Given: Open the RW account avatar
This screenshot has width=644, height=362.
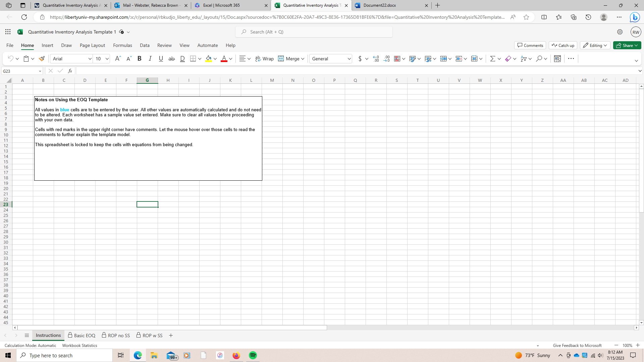Looking at the screenshot, I should click(x=636, y=32).
